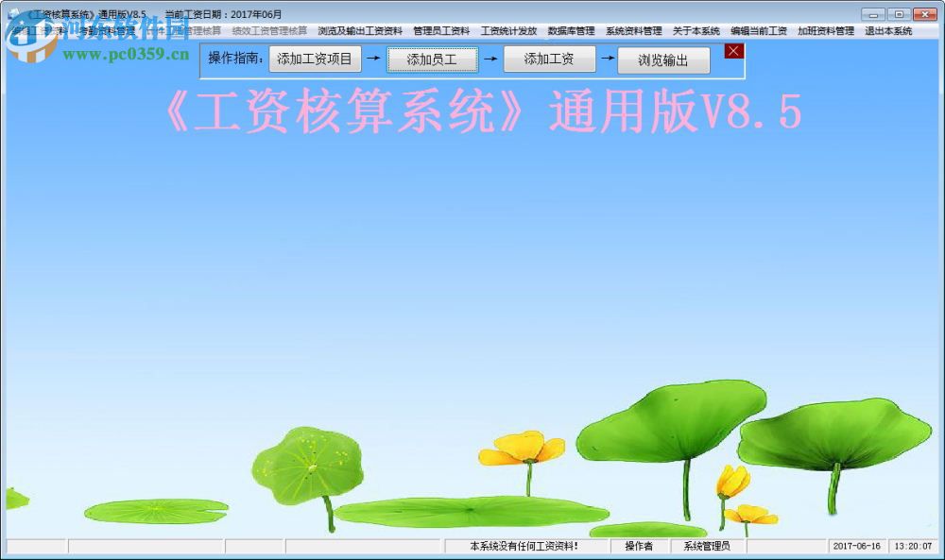The width and height of the screenshot is (945, 560).
Task: Open the 绩效工资管理核算 menu
Action: [x=269, y=29]
